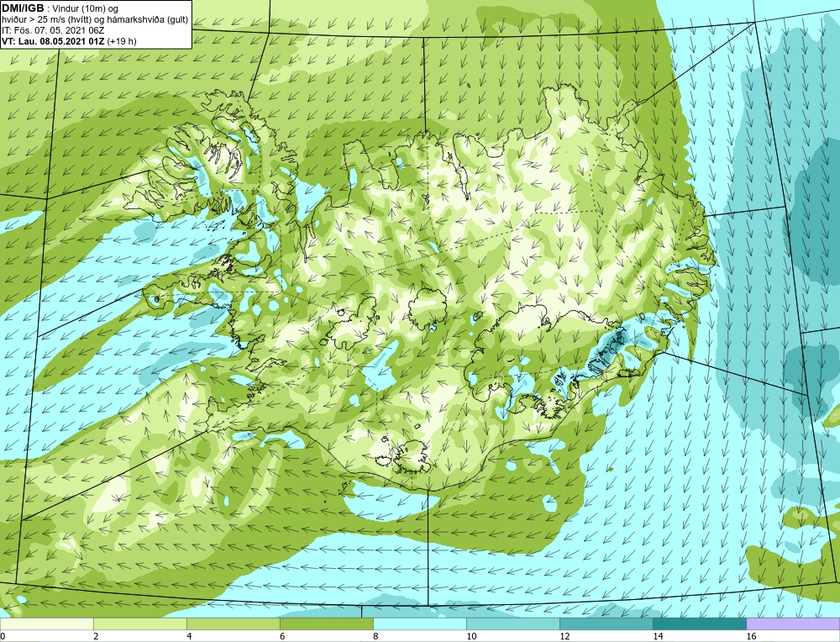Click the 14–16 m/s dark teal swatch
The height and width of the screenshot is (642, 840).
tap(699, 624)
